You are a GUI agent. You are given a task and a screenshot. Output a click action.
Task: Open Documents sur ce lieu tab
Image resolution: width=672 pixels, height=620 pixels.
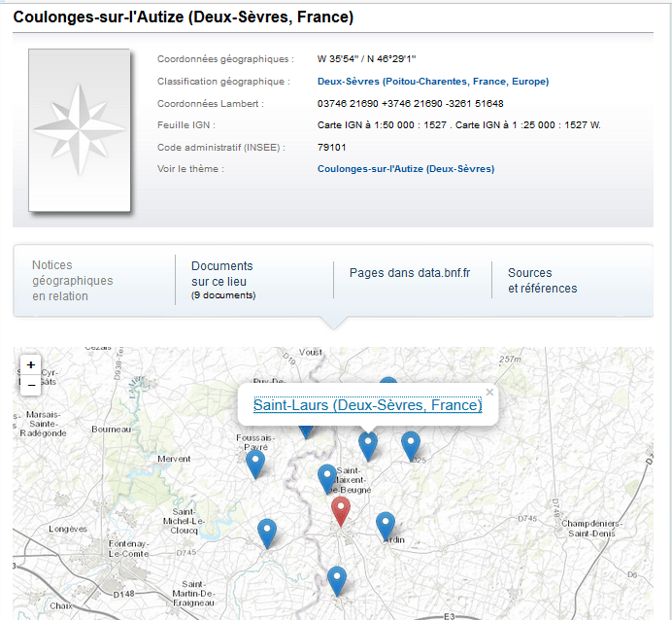[222, 279]
